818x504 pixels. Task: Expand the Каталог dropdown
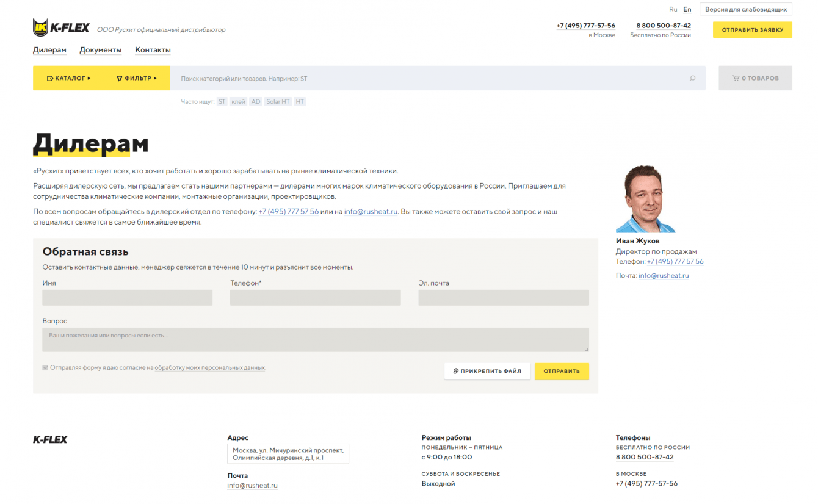[68, 78]
